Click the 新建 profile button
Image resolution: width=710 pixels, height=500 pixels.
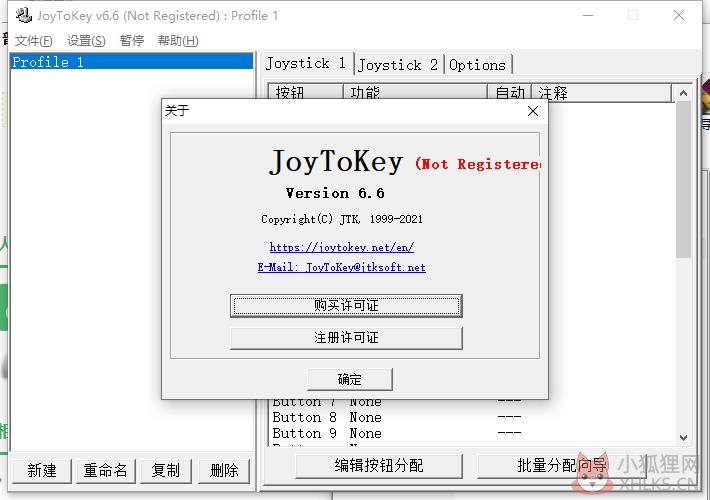coord(42,471)
